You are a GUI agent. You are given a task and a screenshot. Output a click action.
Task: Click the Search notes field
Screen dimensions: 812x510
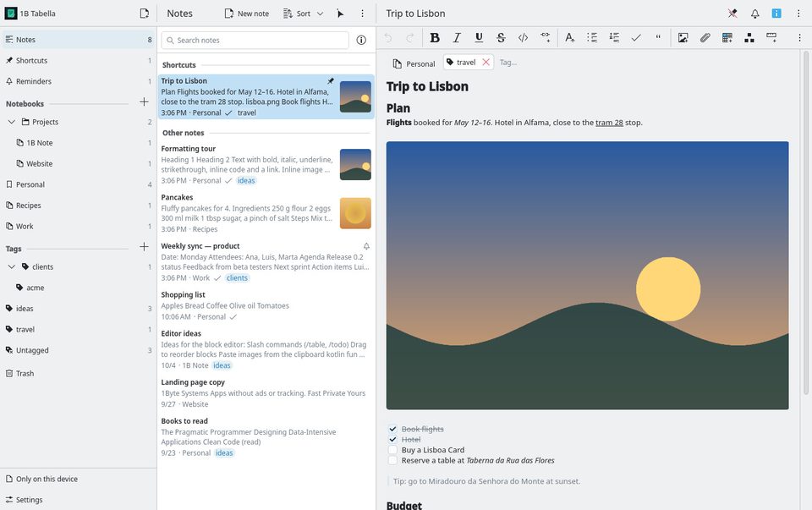pyautogui.click(x=255, y=40)
